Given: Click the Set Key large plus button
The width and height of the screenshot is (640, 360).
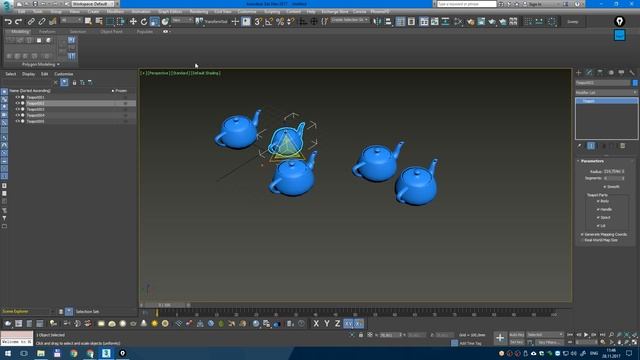Looking at the screenshot, I should (x=500, y=338).
